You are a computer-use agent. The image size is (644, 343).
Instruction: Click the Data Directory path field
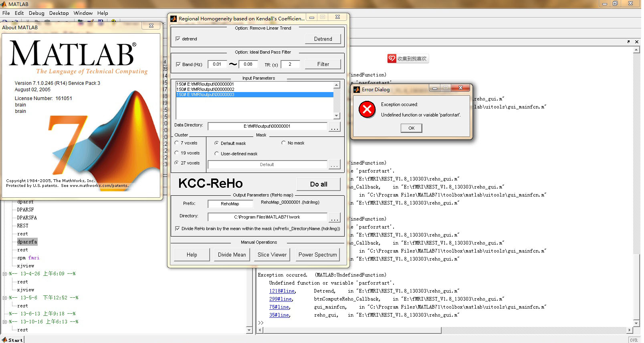pyautogui.click(x=267, y=126)
